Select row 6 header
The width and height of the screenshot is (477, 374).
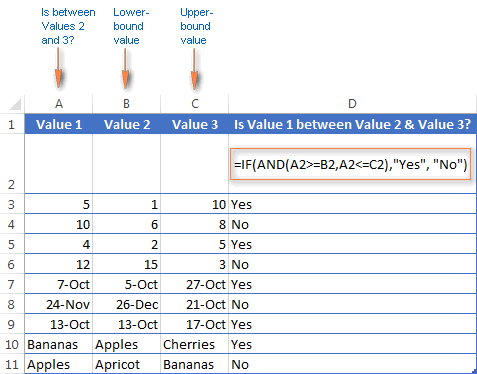[x=12, y=264]
